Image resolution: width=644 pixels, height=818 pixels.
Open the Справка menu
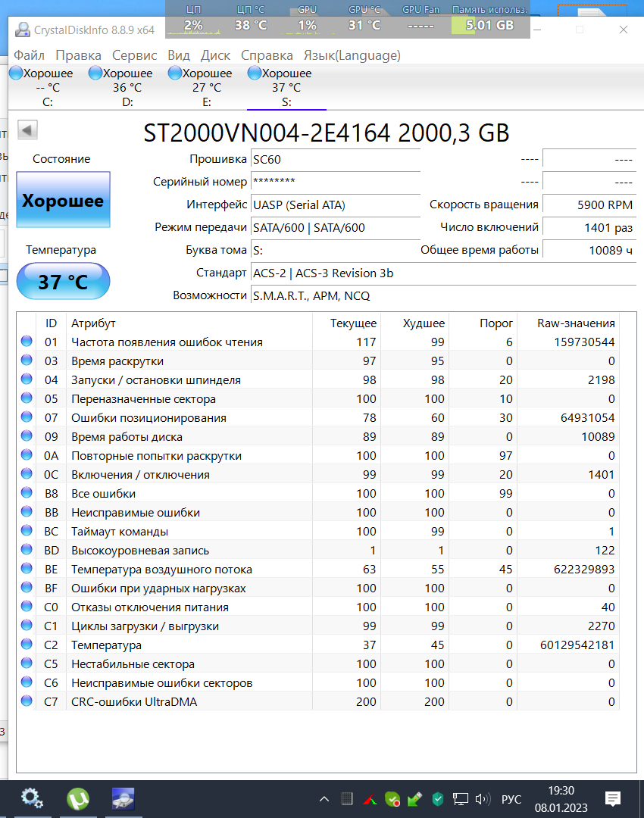(x=267, y=55)
